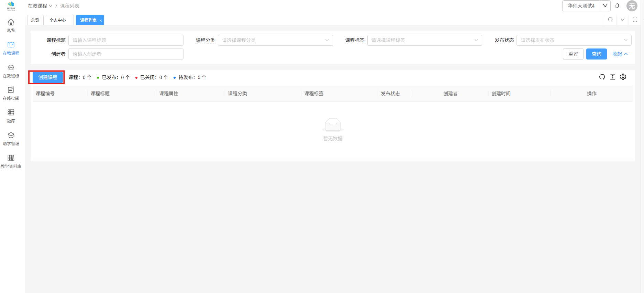Open the 课程标签 dropdown

click(x=424, y=40)
